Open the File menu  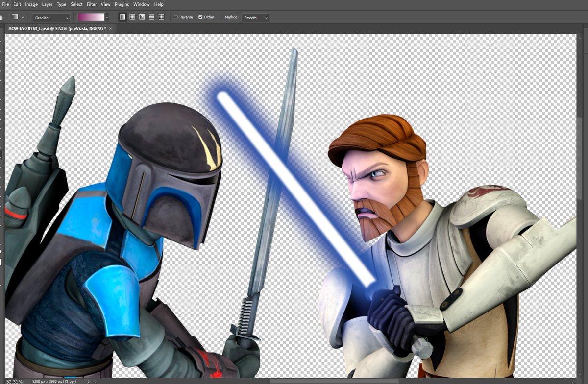pos(5,4)
